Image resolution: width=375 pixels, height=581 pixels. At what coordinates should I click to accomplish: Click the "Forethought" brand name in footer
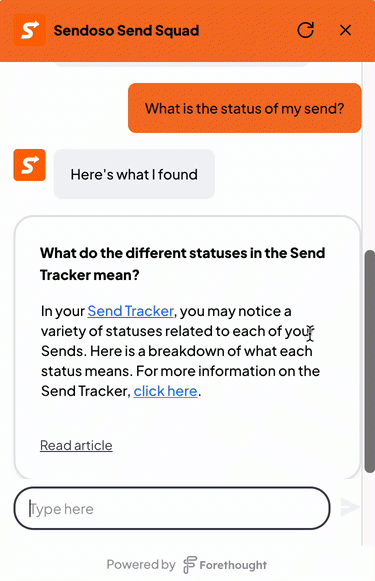point(233,565)
